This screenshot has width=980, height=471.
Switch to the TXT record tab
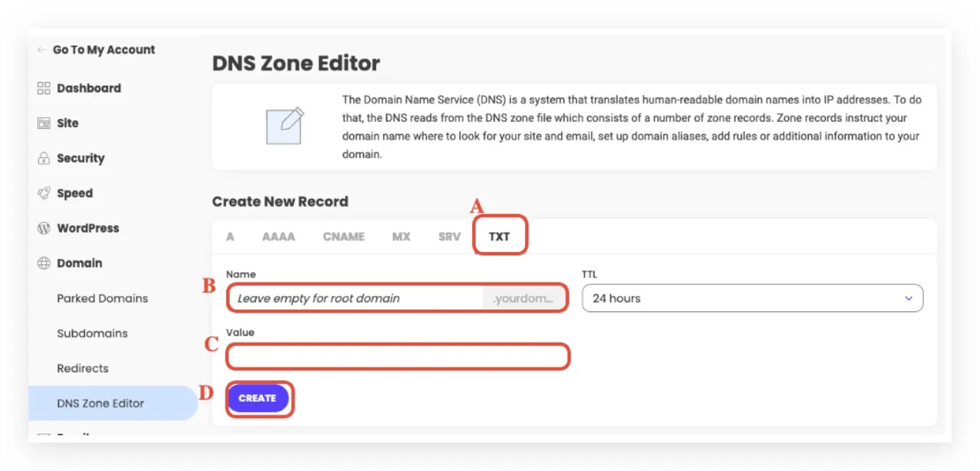(499, 237)
